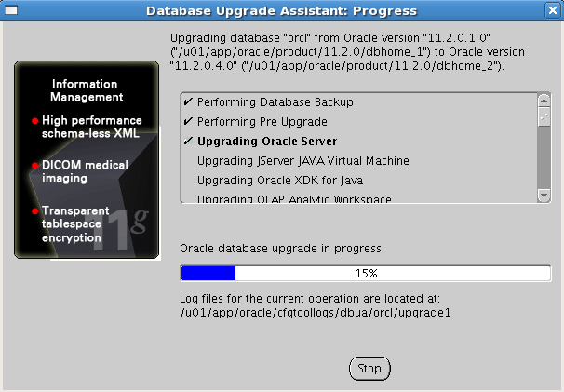The width and height of the screenshot is (564, 392).
Task: Select 'Upgrading Oracle Server' step
Action: coord(267,142)
